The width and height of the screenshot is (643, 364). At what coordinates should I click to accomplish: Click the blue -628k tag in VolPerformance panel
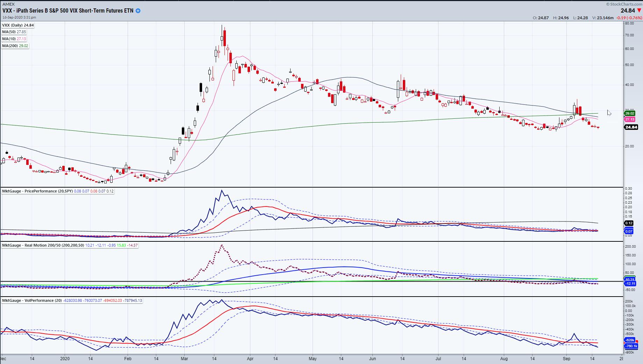pyautogui.click(x=630, y=340)
